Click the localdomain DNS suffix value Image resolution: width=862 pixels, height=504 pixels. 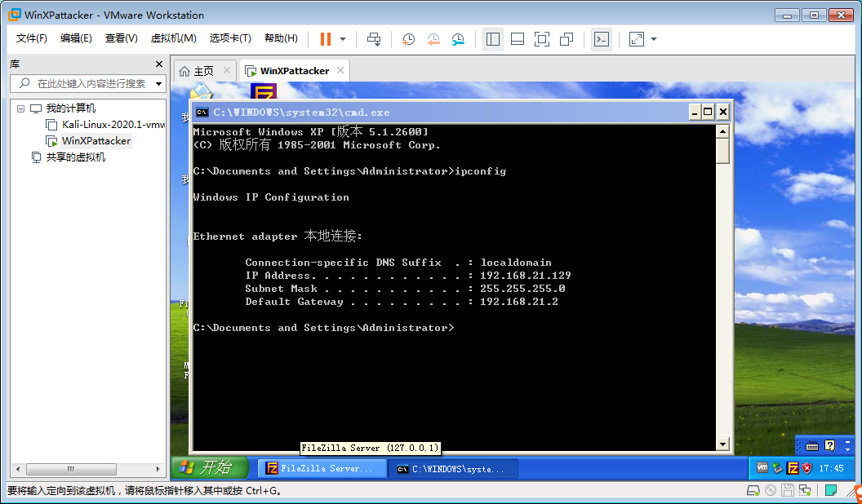(x=516, y=263)
